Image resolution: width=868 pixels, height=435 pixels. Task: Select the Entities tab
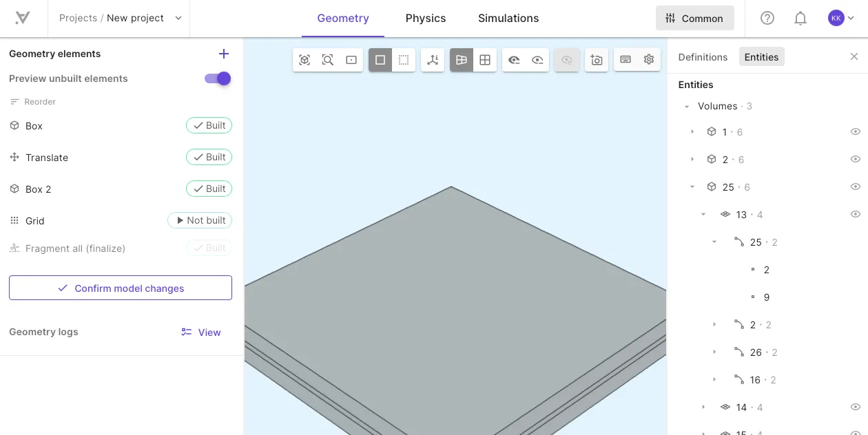(761, 57)
